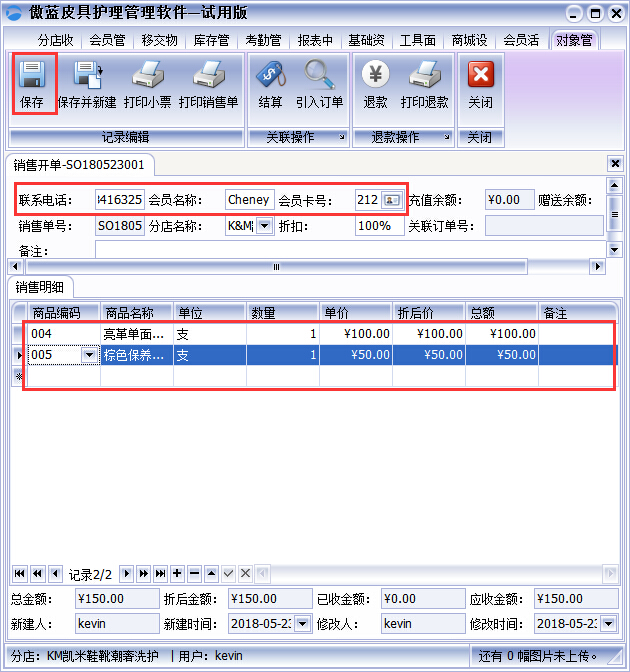Switch to the 库存管 ribbon tab
This screenshot has width=630, height=672.
pyautogui.click(x=211, y=41)
